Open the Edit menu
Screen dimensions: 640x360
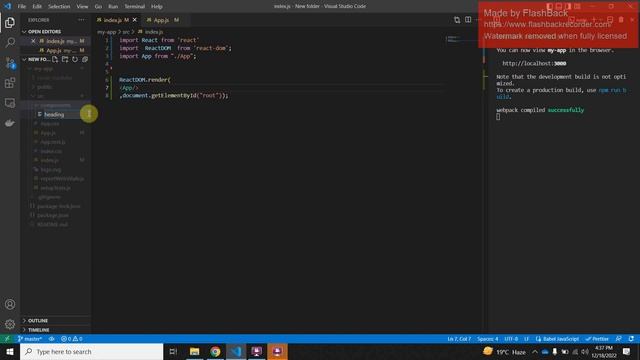tap(37, 7)
